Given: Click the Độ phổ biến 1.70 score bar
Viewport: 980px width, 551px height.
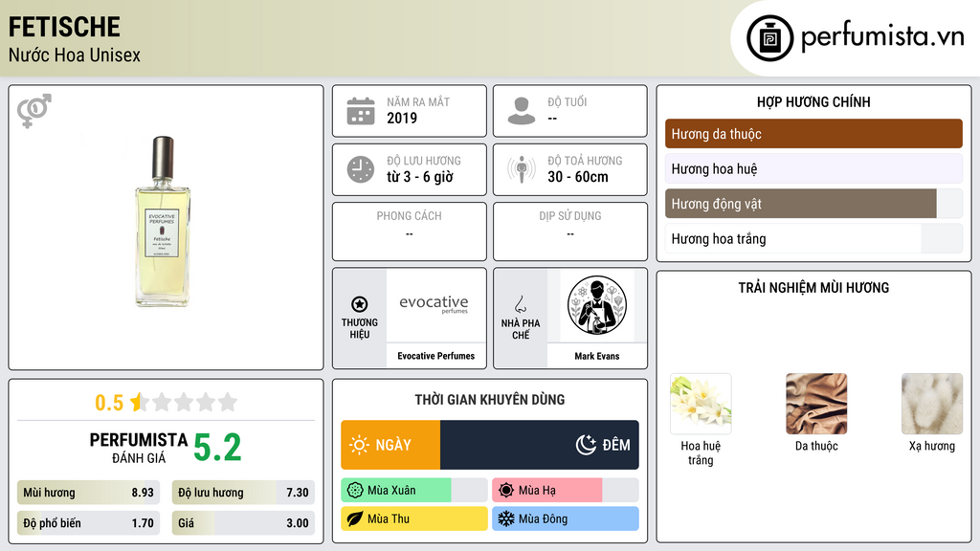Looking at the screenshot, I should point(88,523).
